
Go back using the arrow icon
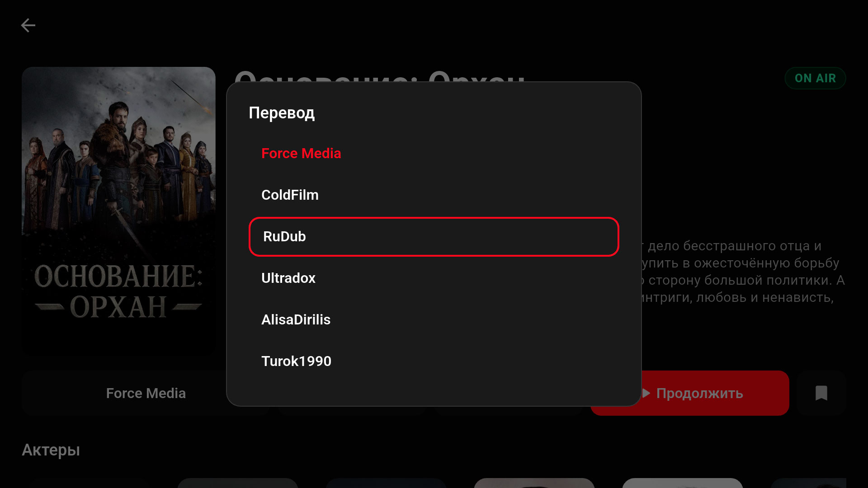point(28,25)
